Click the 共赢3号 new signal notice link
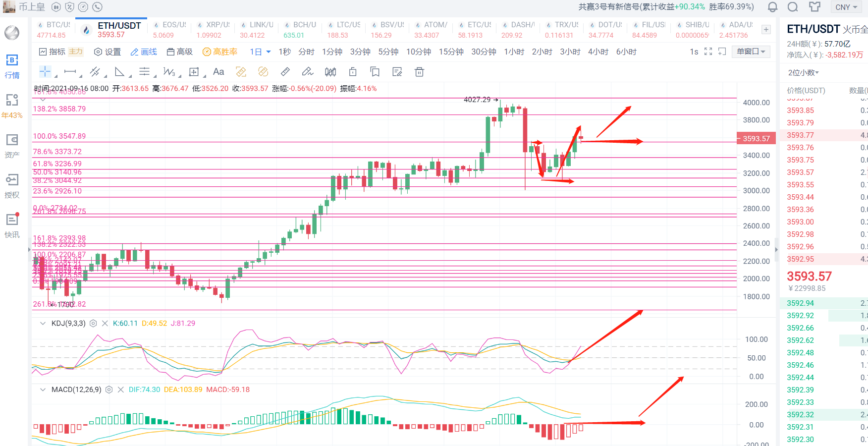This screenshot has width=868, height=446. click(666, 7)
